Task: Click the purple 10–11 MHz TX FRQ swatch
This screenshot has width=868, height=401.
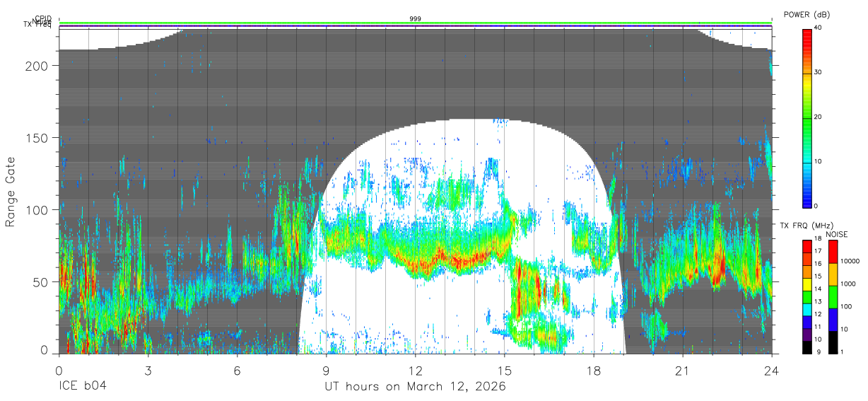Action: coord(807,334)
